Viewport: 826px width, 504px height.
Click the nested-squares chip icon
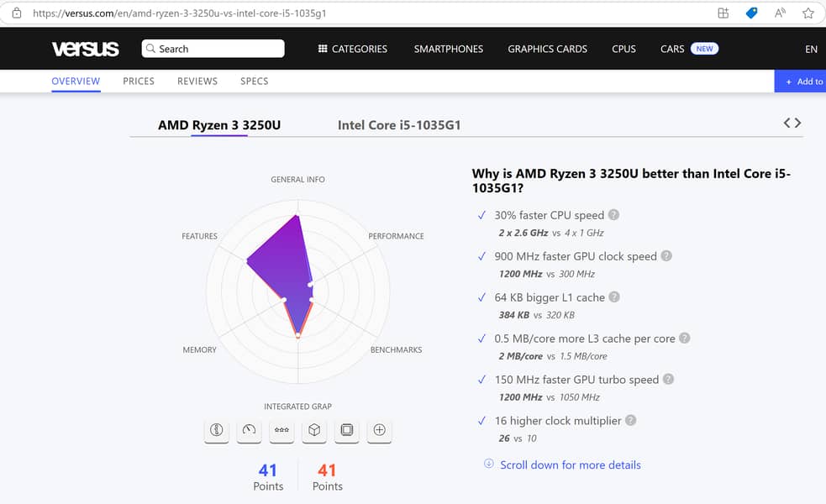pos(346,430)
